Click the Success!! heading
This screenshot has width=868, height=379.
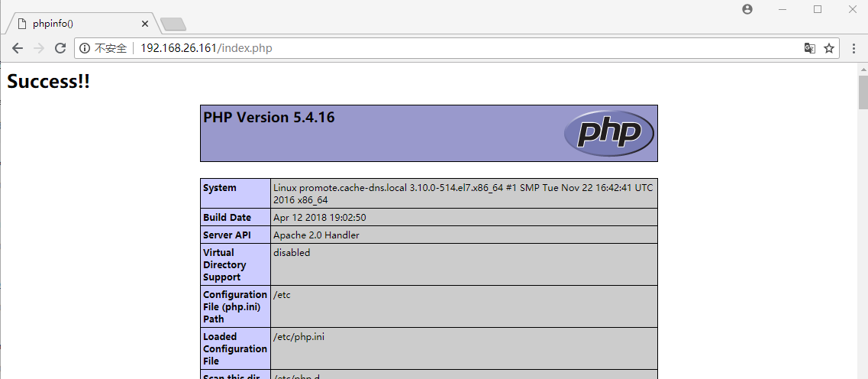click(49, 82)
